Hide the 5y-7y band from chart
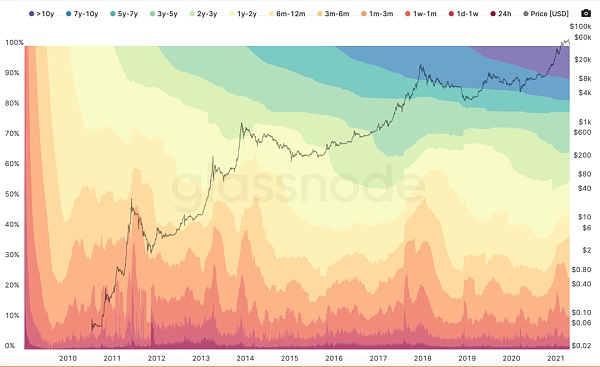Image resolution: width=600 pixels, height=367 pixels. coord(124,14)
